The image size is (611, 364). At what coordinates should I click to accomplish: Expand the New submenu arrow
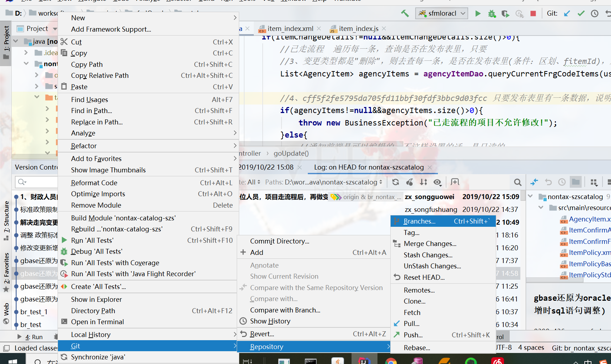click(235, 18)
